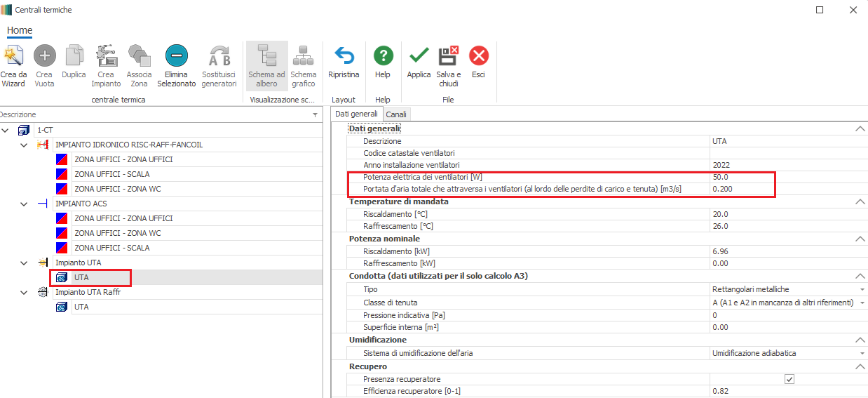The width and height of the screenshot is (868, 398).
Task: Switch to the Canali tab
Action: coord(395,114)
